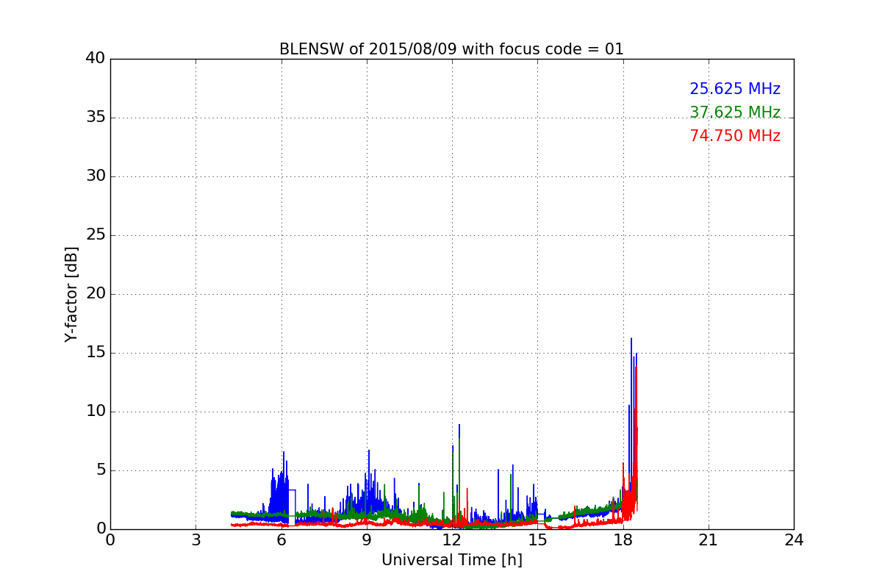Click the x-axis tick label '21'

[709, 540]
